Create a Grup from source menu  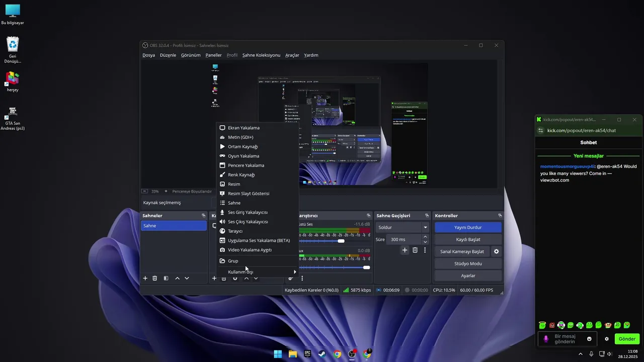point(258,261)
